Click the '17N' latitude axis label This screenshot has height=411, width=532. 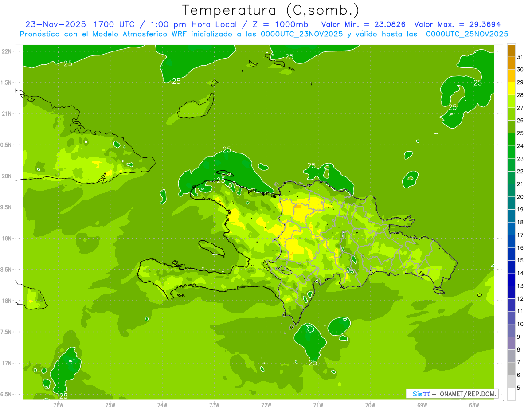point(7,363)
